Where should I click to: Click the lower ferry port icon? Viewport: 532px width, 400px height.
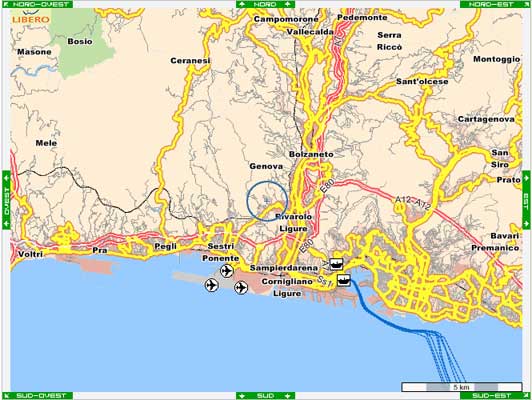tap(344, 280)
